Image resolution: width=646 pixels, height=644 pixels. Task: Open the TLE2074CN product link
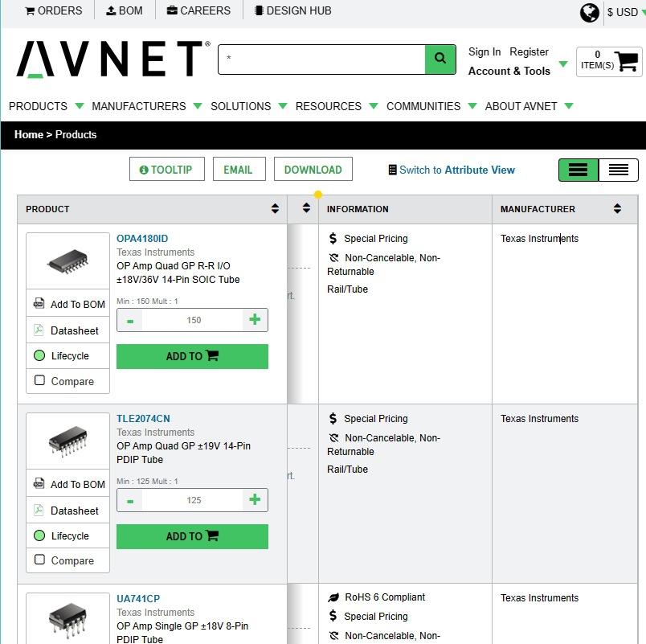[143, 419]
